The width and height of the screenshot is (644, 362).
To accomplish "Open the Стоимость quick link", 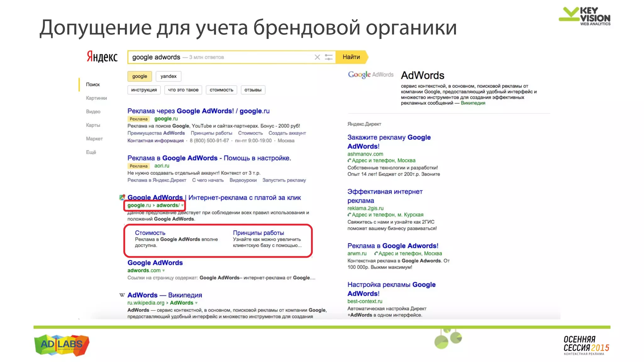I will [x=150, y=233].
